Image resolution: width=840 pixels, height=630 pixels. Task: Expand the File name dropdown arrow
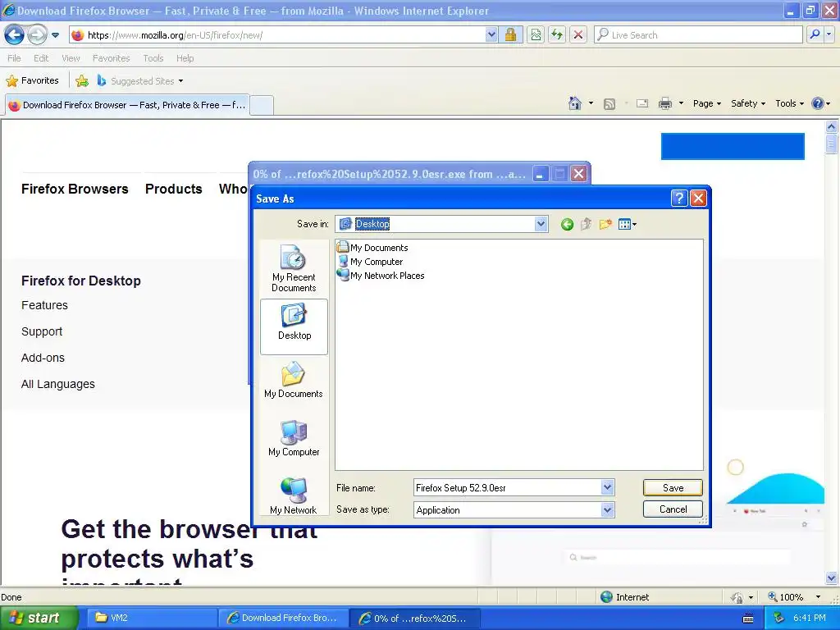click(607, 487)
